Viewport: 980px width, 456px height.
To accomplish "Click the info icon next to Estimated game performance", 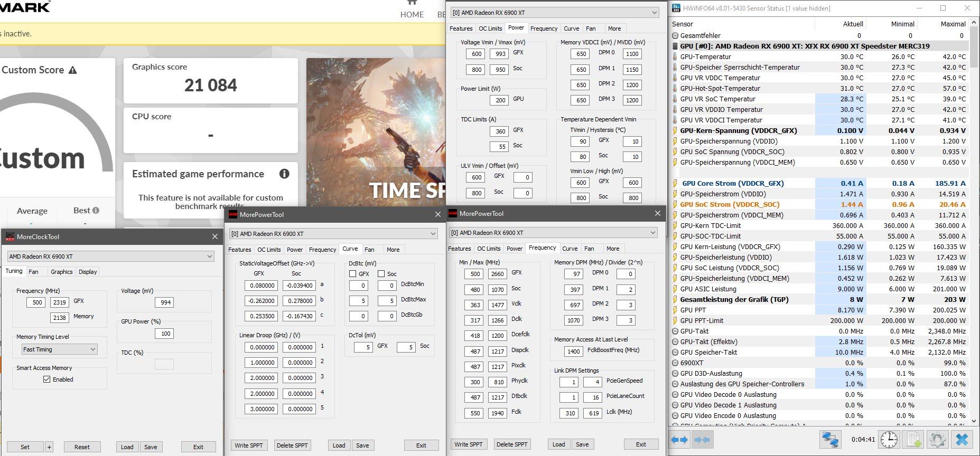I will click(284, 174).
